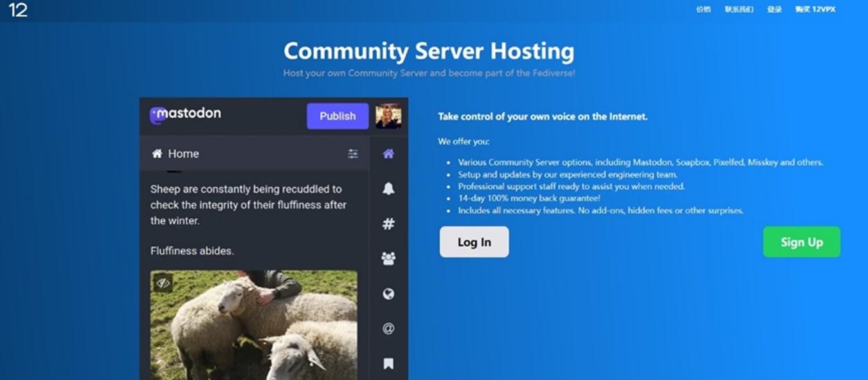Open the user avatar in Mastodon preview
Image resolution: width=868 pixels, height=380 pixels.
tap(388, 116)
